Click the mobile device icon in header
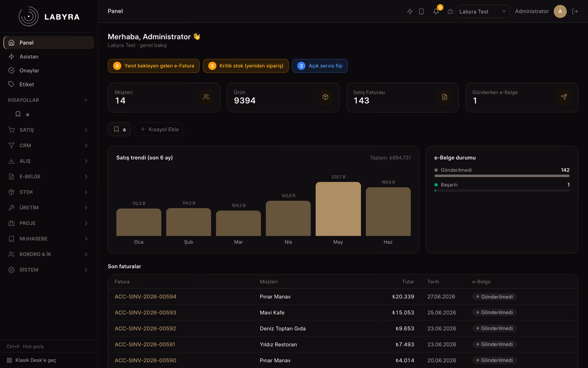The width and height of the screenshot is (588, 368). (422, 11)
